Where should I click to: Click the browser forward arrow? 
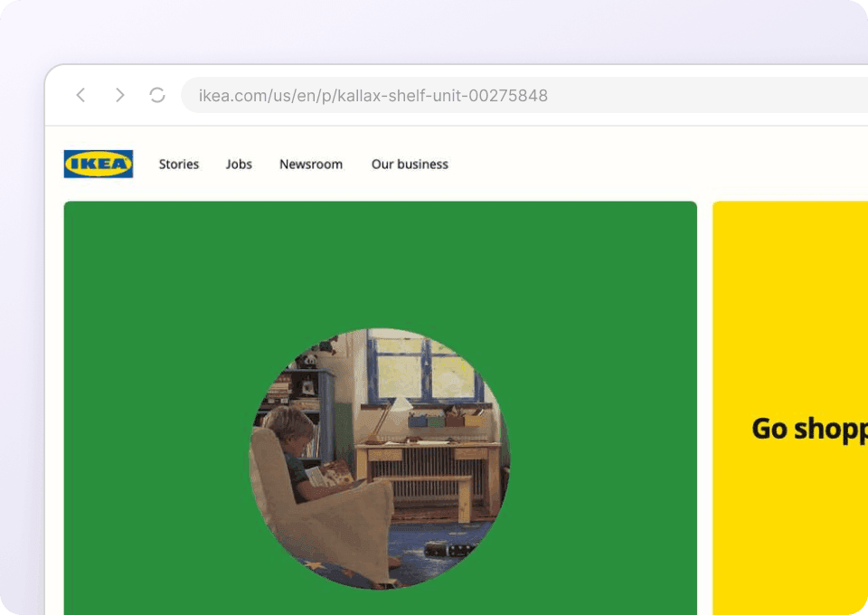[119, 95]
